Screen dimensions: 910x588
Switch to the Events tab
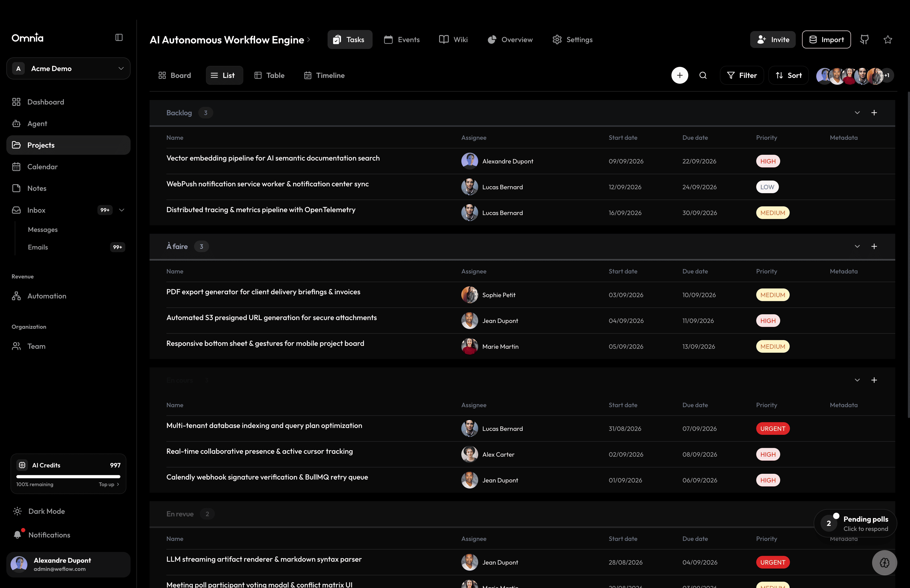402,39
